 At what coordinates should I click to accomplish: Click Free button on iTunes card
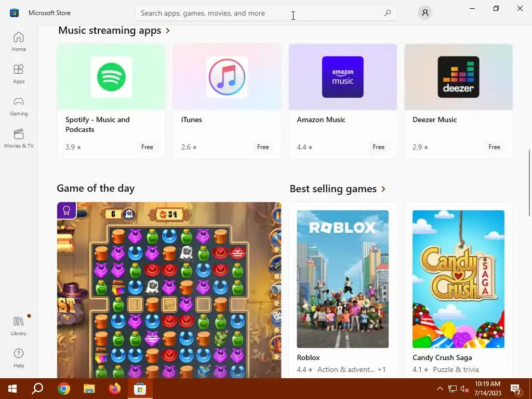[x=262, y=147]
